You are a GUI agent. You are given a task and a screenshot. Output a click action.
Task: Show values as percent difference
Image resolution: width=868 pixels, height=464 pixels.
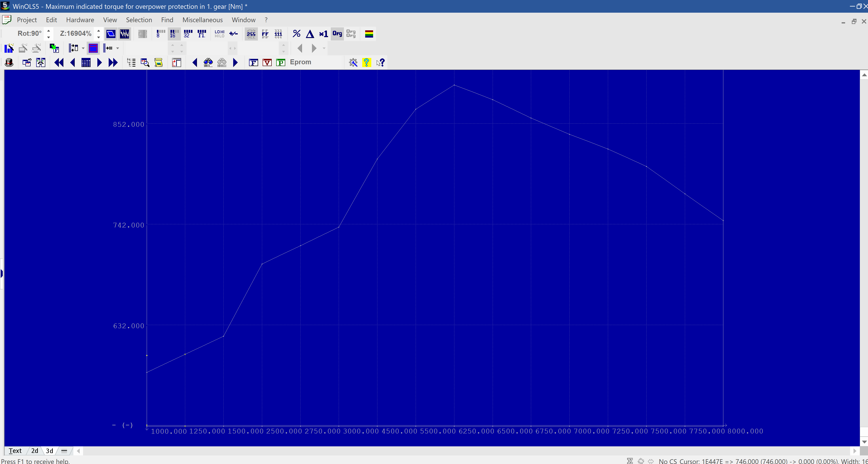click(296, 34)
